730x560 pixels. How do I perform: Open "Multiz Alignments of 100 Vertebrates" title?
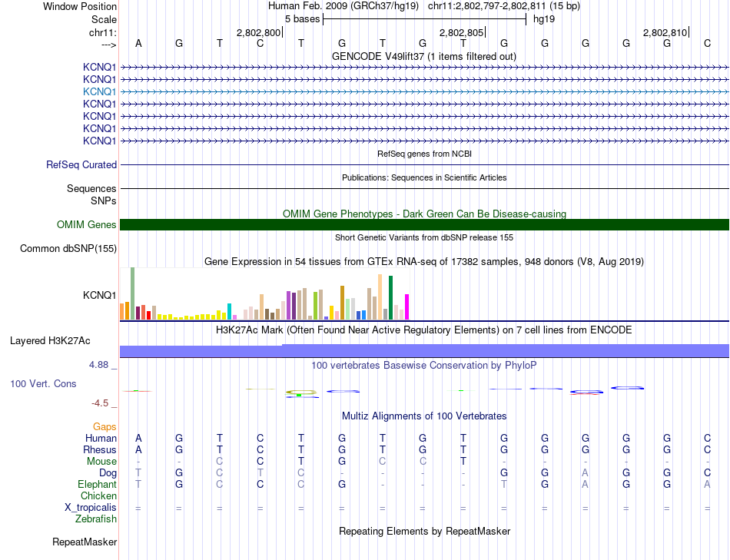coord(424,416)
